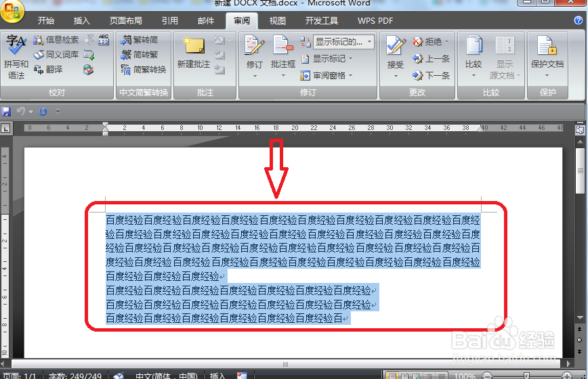Screen dimensions: 588x379
Task: Convert text with 简转繁
Action: coord(139,55)
